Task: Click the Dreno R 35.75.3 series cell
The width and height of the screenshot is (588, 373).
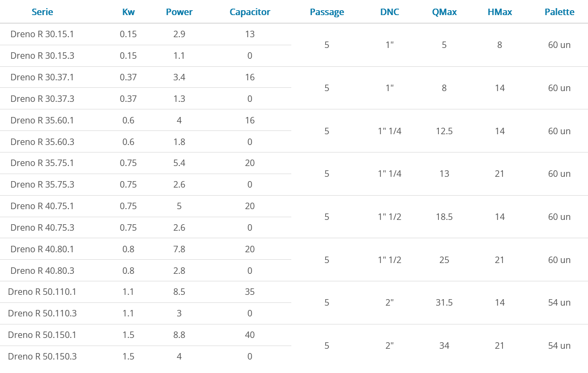Action: point(42,184)
